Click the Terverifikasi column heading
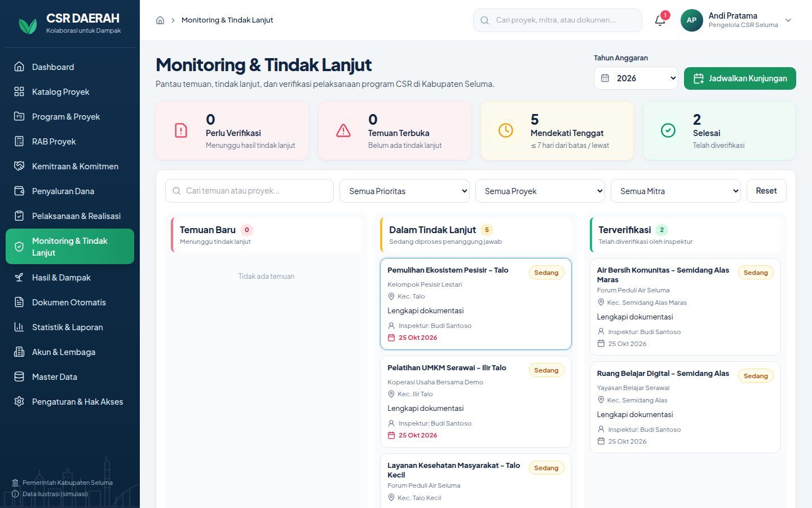The image size is (812, 508). pos(625,230)
